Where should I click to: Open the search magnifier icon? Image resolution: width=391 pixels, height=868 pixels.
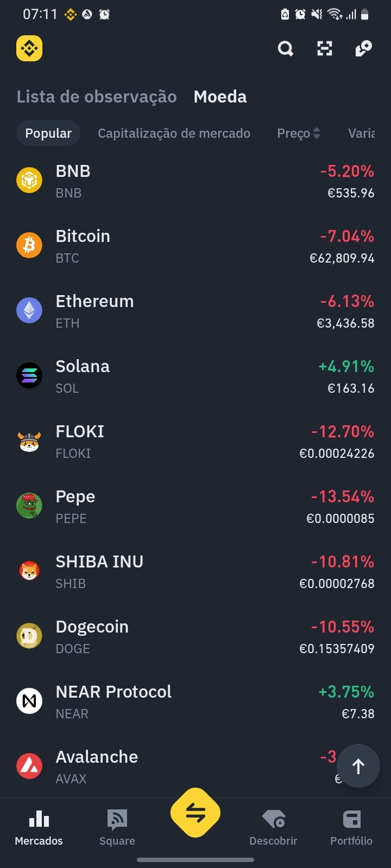click(x=286, y=49)
